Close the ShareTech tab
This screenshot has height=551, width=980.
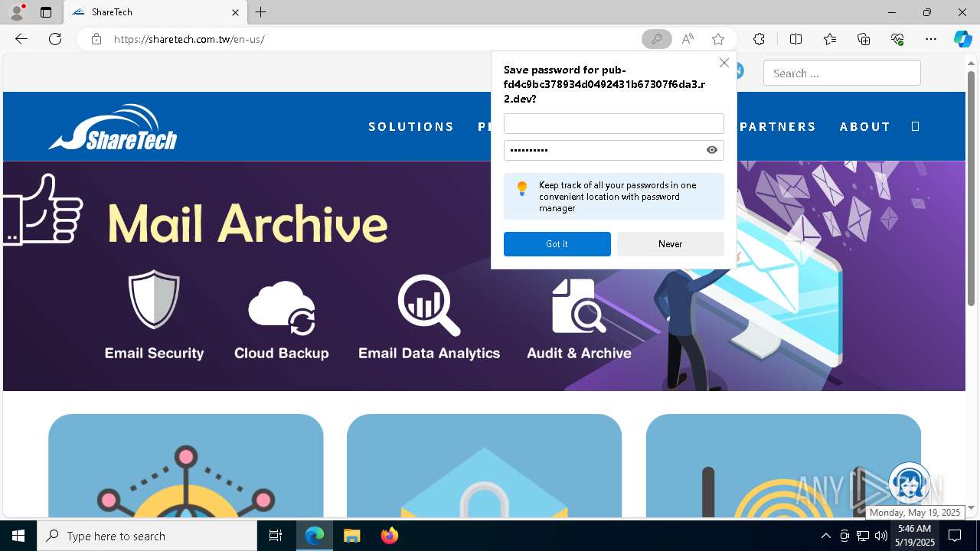point(235,12)
